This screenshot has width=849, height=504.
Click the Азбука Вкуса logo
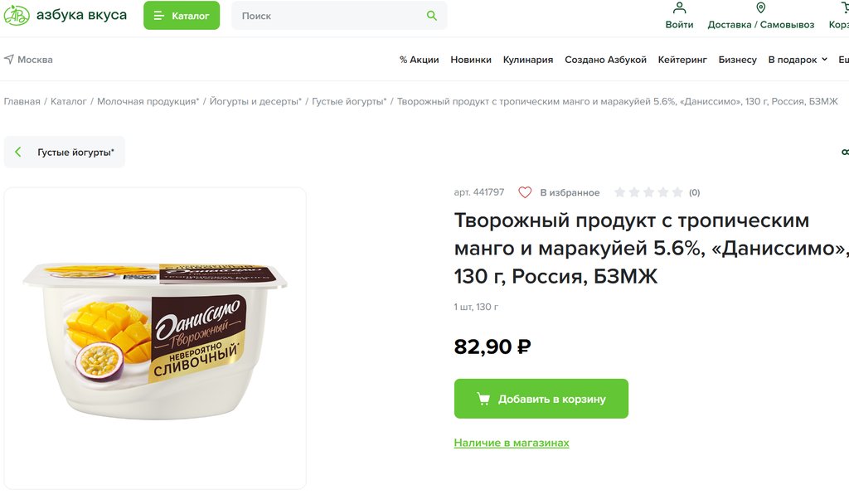(65, 15)
